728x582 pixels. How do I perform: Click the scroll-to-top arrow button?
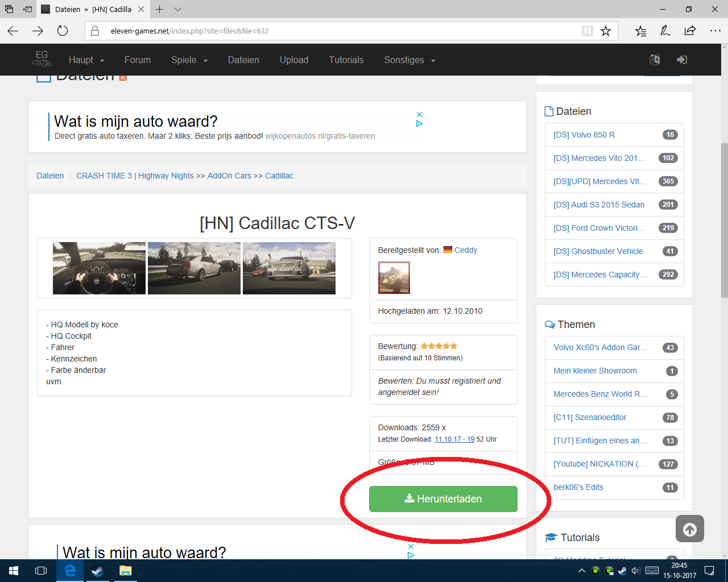[690, 529]
